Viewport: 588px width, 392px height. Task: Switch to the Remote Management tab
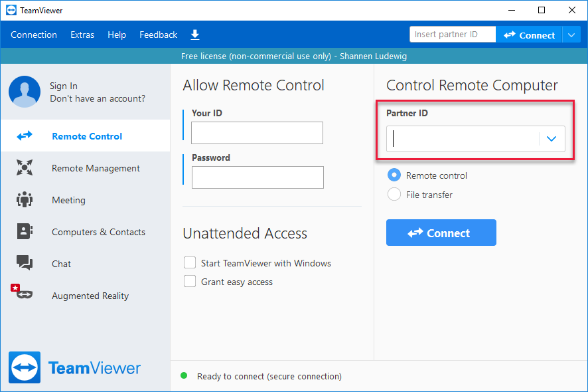click(x=86, y=168)
